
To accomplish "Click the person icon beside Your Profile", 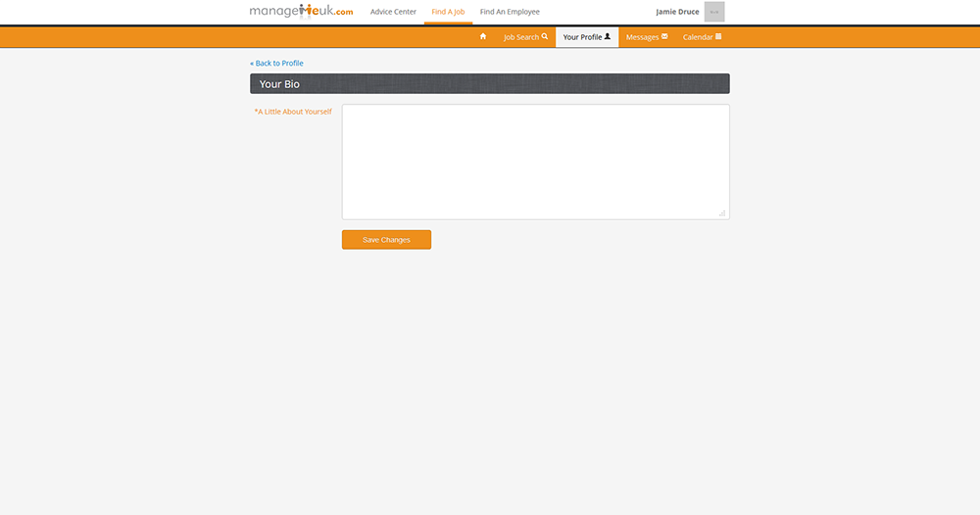I will click(608, 37).
